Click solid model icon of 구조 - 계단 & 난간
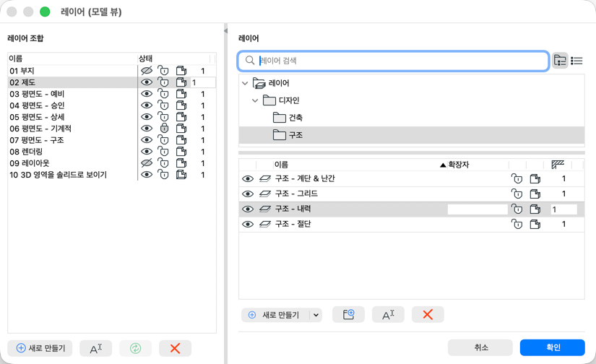The height and width of the screenshot is (364, 596). click(535, 178)
